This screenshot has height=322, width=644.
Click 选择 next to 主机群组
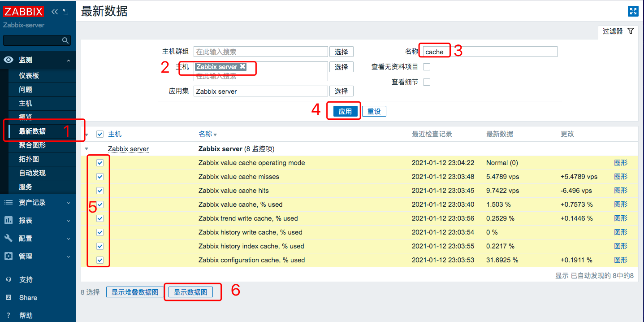tap(341, 52)
